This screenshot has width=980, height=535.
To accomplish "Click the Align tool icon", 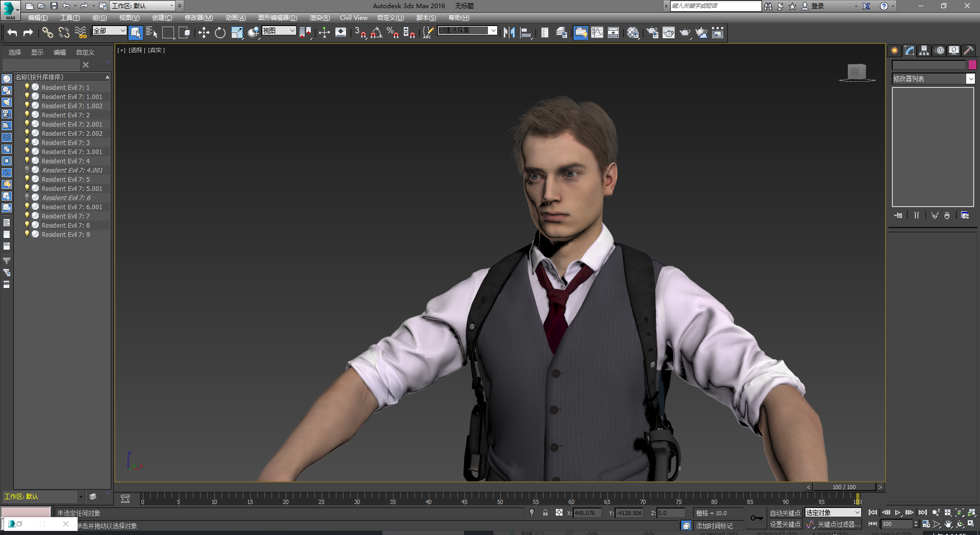I will [x=525, y=33].
